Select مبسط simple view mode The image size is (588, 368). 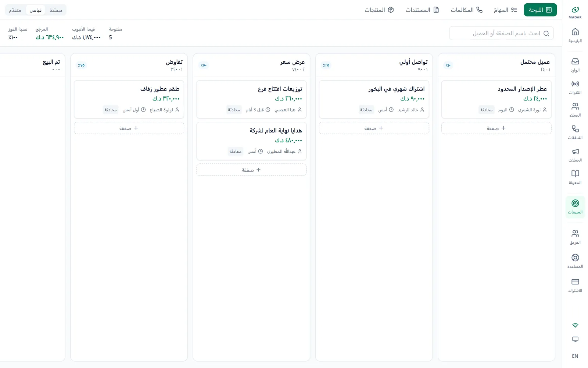click(56, 10)
